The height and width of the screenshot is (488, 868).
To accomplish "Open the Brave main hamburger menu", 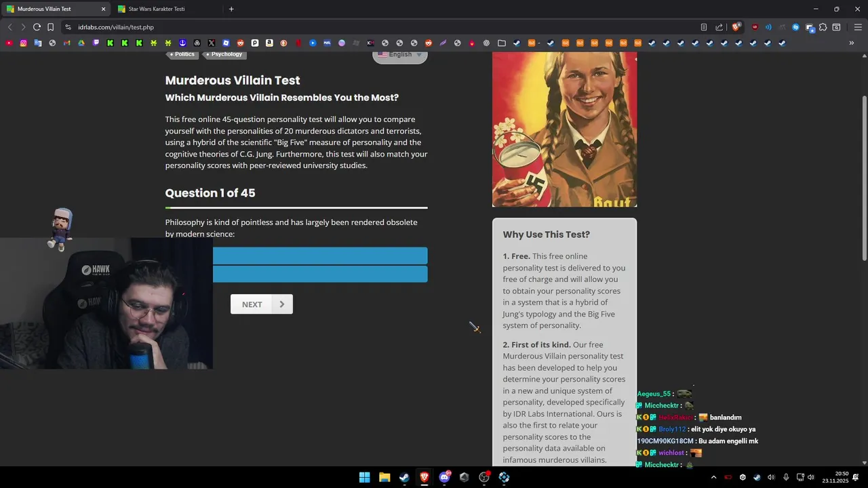I will pyautogui.click(x=858, y=27).
